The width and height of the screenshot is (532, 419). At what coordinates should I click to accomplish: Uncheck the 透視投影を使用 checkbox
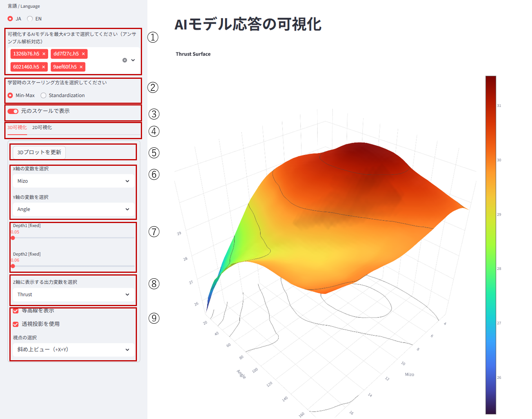16,324
